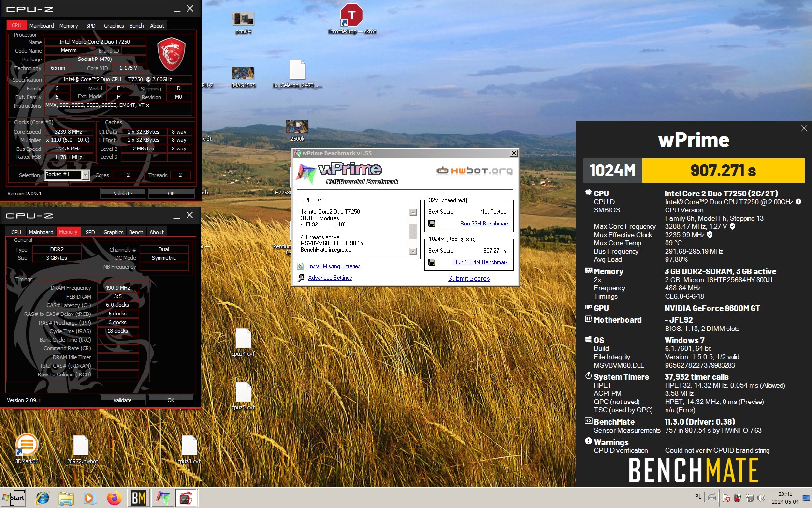Click the info icon next to the CPUID string in BenchMate
The image size is (812, 508).
point(798,202)
